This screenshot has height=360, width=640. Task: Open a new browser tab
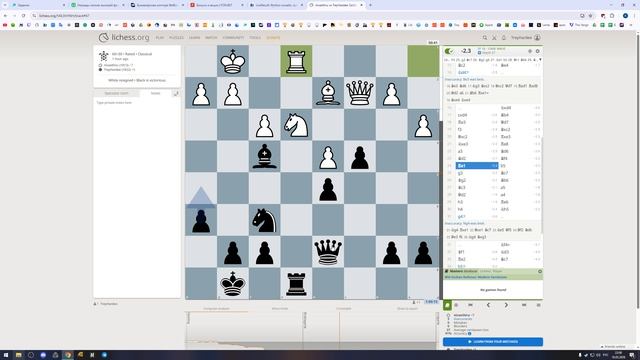click(x=370, y=5)
